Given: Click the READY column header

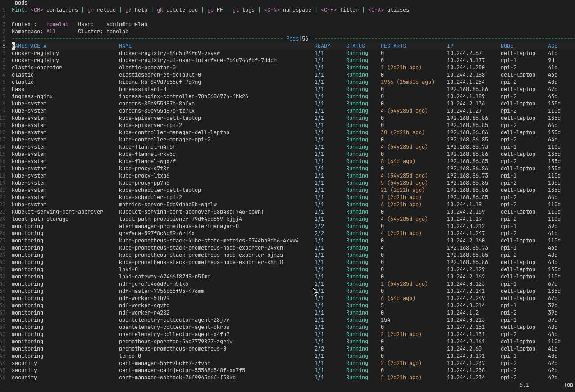Looking at the screenshot, I should [x=322, y=46].
